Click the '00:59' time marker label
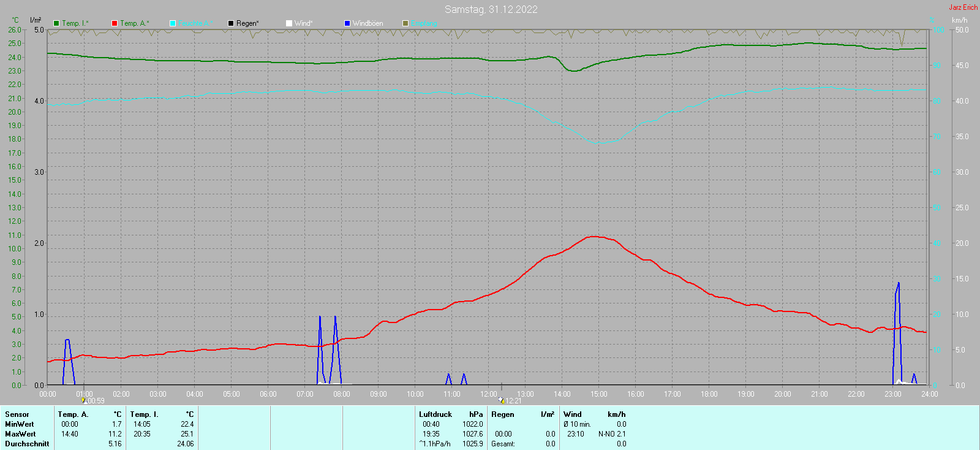 (x=96, y=401)
